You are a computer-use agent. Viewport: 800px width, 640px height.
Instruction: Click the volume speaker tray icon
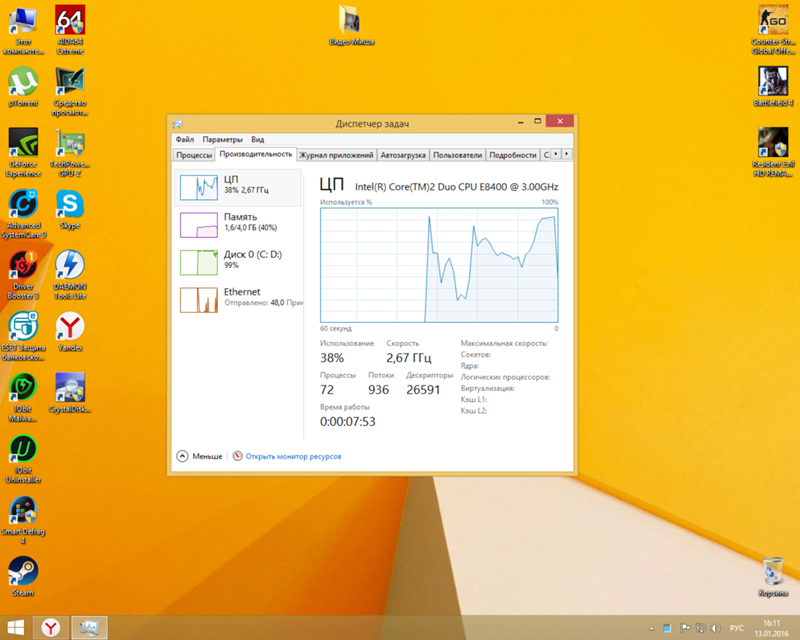(715, 628)
